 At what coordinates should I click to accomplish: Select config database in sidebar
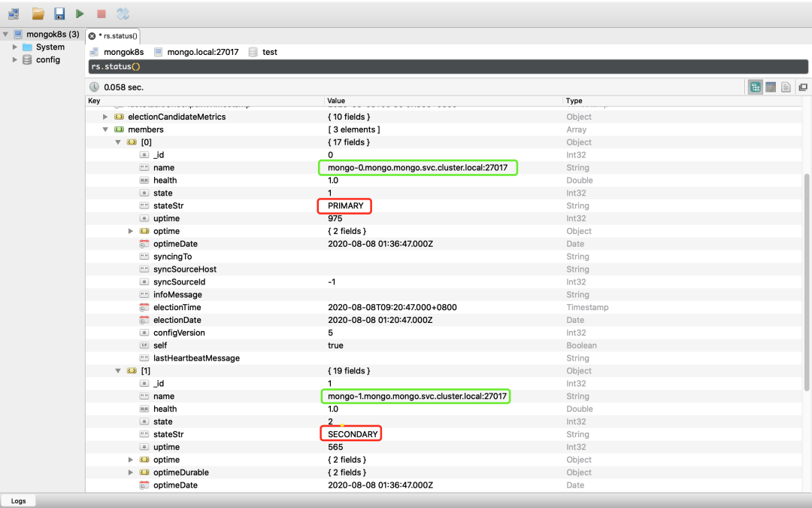pyautogui.click(x=47, y=59)
